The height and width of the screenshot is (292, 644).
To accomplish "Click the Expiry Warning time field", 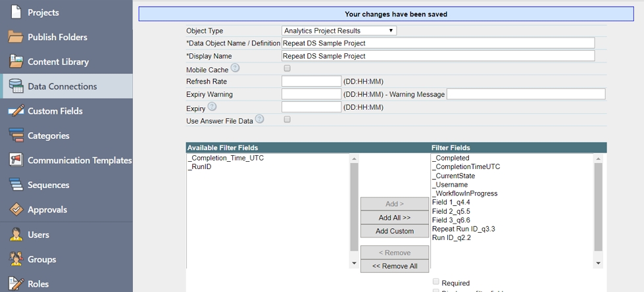I will point(311,94).
